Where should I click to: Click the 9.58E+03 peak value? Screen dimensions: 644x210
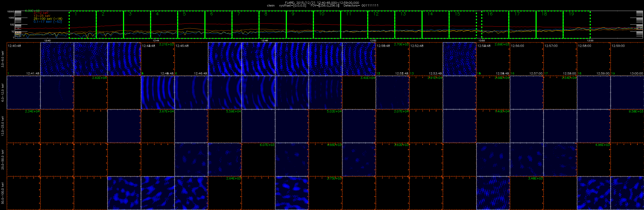pos(636,111)
